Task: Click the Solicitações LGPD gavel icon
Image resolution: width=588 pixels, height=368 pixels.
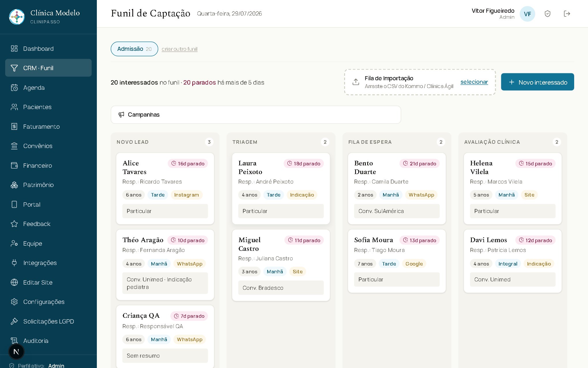Action: coord(14,321)
